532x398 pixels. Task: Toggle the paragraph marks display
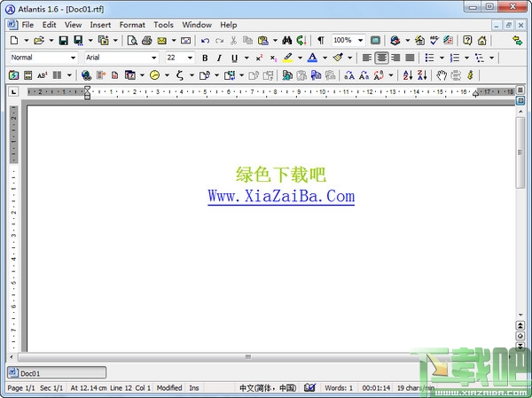[321, 41]
